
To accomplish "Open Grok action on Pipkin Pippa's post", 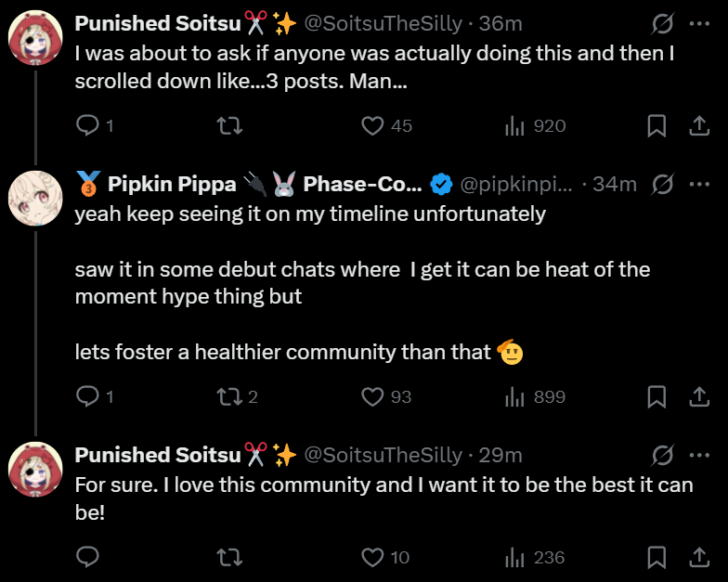I will pyautogui.click(x=663, y=184).
